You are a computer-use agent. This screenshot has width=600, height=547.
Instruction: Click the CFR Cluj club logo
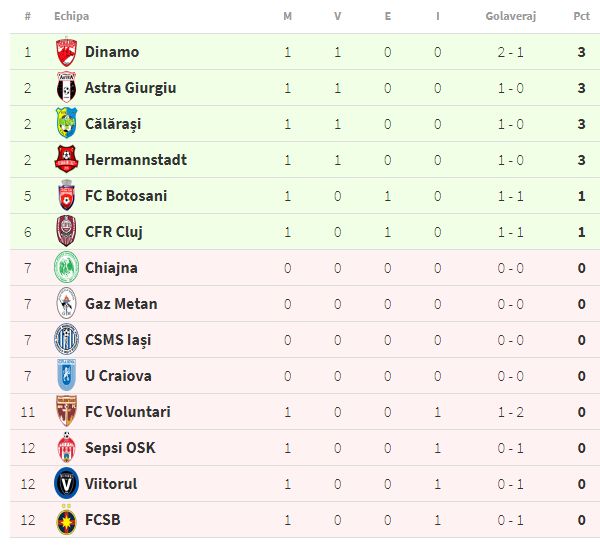click(66, 232)
